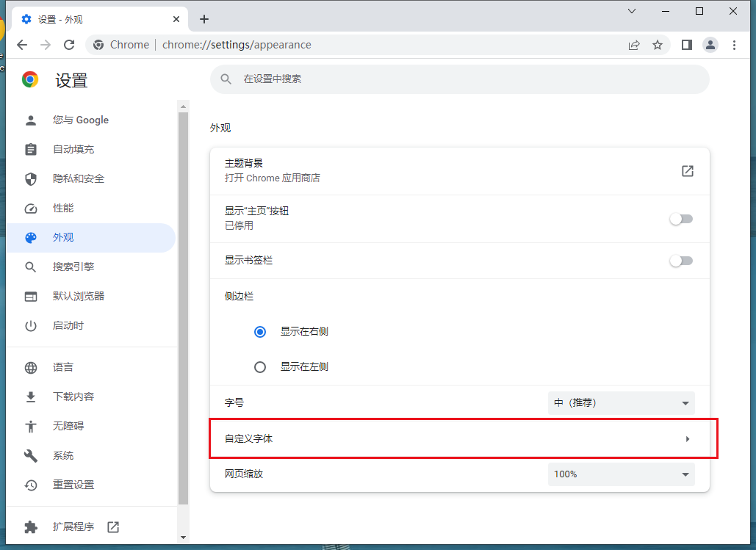The width and height of the screenshot is (756, 550).
Task: Share this page via the share icon
Action: coord(634,45)
